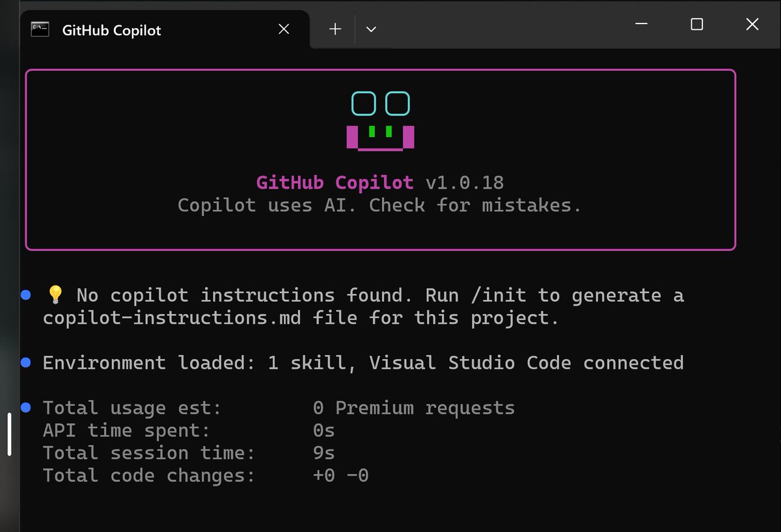The height and width of the screenshot is (532, 781).
Task: Click the '0 Premium requests' value
Action: point(414,408)
